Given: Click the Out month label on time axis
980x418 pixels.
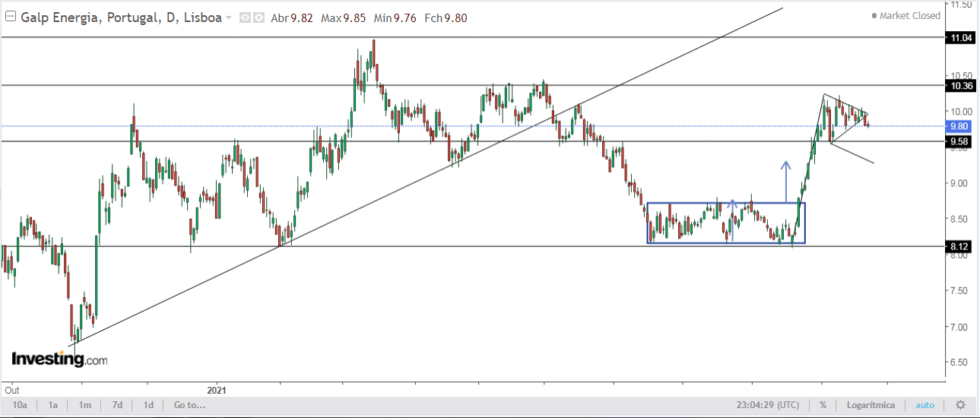Looking at the screenshot, I should pyautogui.click(x=12, y=389).
